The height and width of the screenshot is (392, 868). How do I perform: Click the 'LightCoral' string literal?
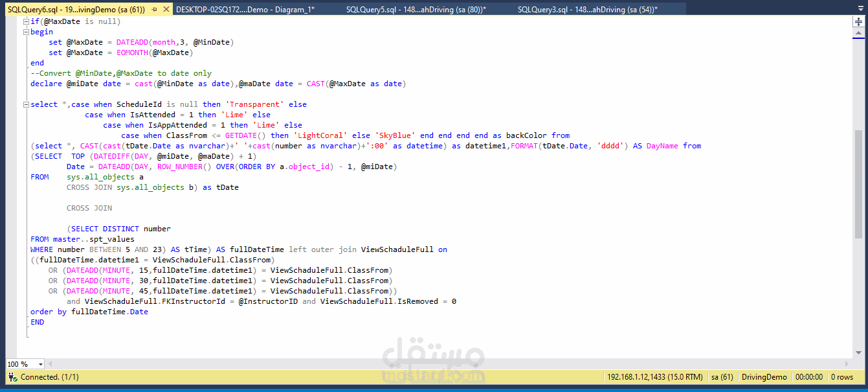pyautogui.click(x=320, y=135)
